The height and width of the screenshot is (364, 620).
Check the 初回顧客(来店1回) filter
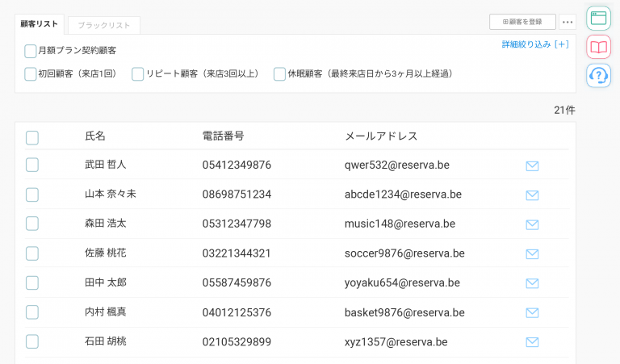(31, 74)
